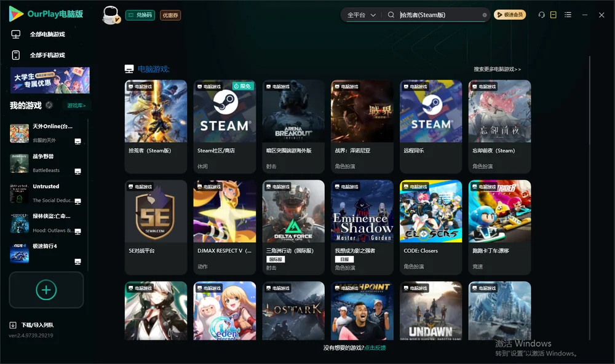Open the 游戏库> link
This screenshot has height=364, width=615.
pos(76,106)
